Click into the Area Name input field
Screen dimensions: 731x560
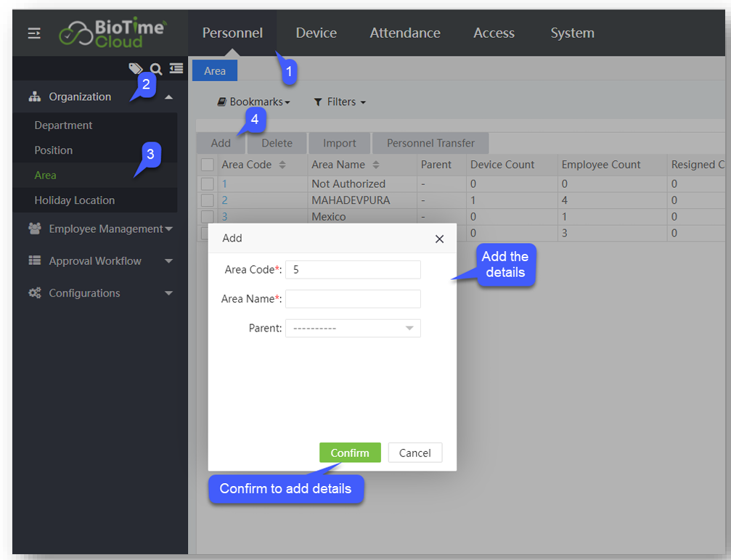[353, 299]
